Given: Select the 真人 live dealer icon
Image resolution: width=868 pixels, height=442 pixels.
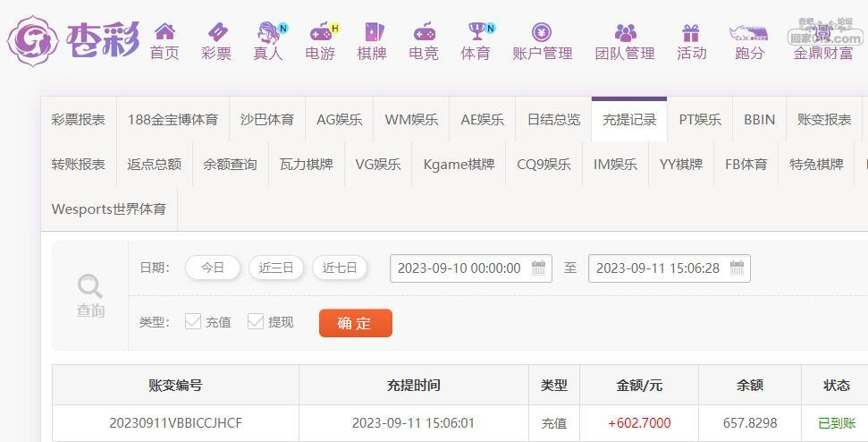Looking at the screenshot, I should 267,32.
